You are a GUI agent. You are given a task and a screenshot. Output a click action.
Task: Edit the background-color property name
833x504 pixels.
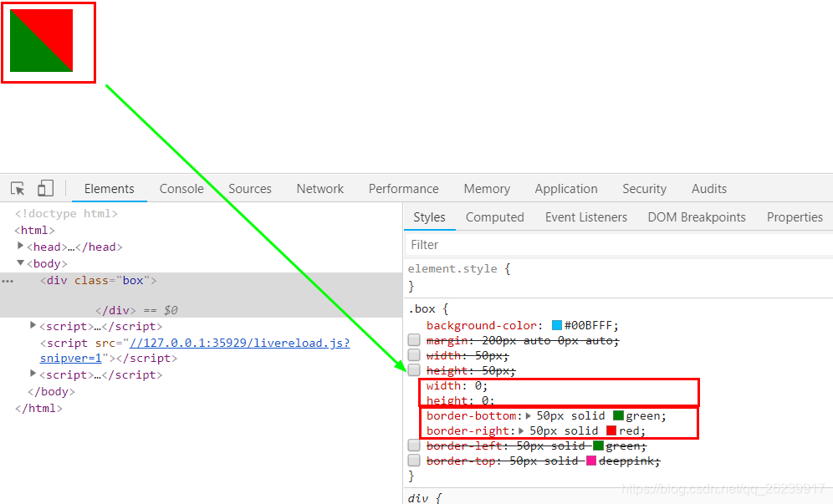pyautogui.click(x=482, y=325)
